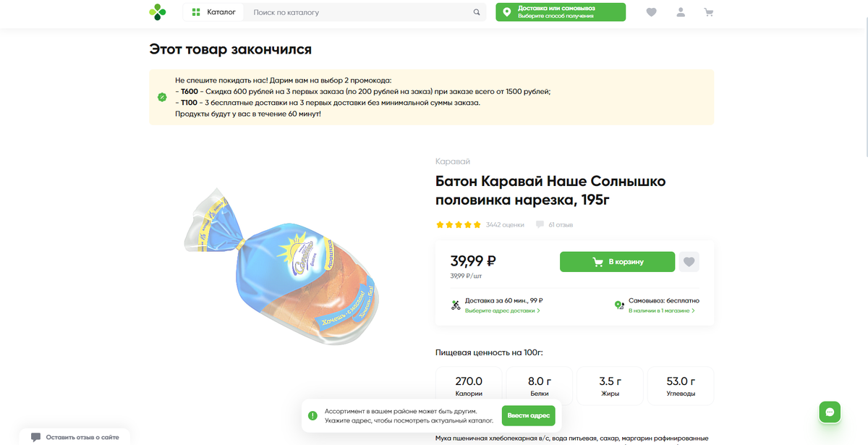
Task: Open the user profile icon in header
Action: point(680,12)
